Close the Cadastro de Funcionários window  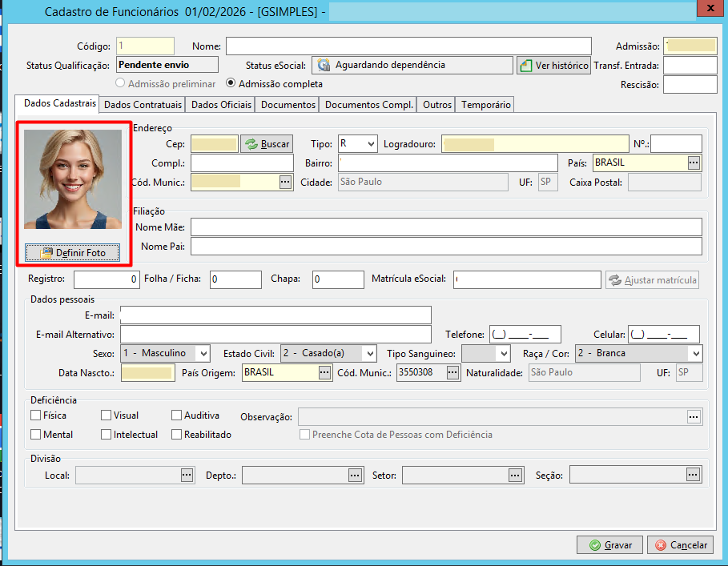(710, 8)
